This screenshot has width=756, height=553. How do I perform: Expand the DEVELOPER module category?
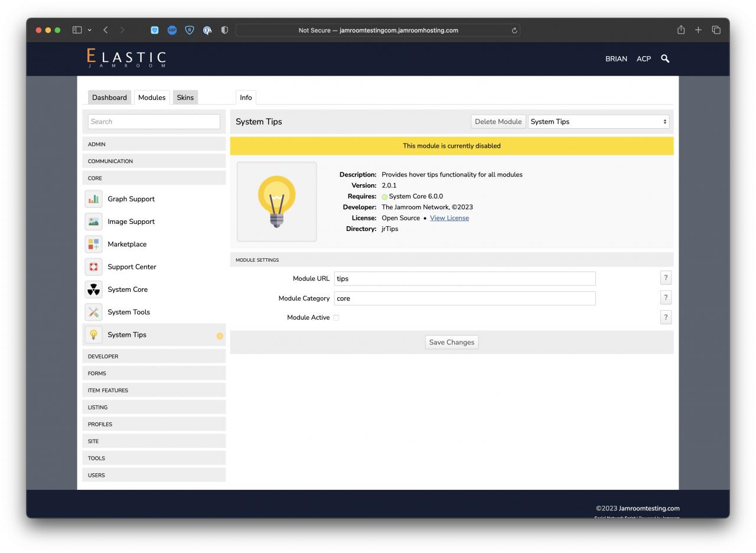154,356
